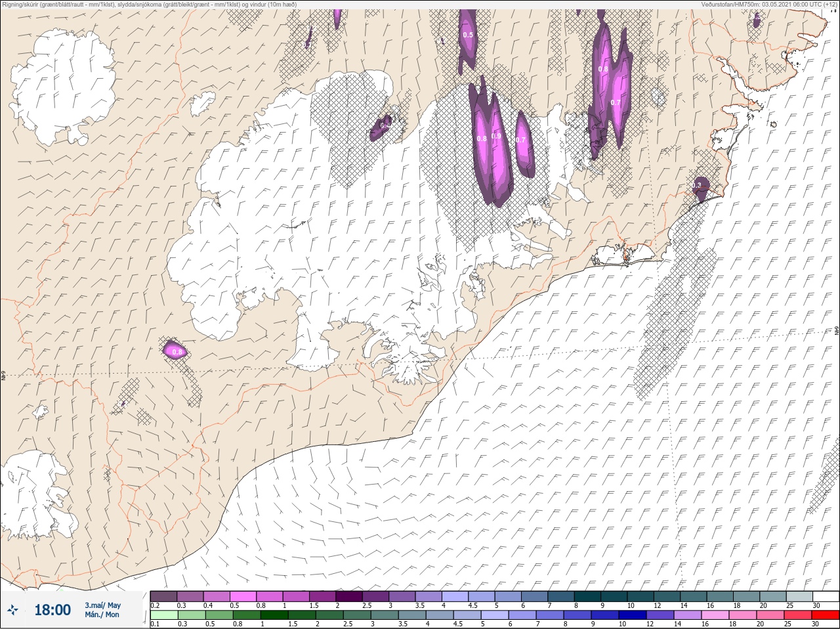This screenshot has width=840, height=629.
Task: Select the lavender 4–4.5 snow legend swatch
Action: click(455, 596)
